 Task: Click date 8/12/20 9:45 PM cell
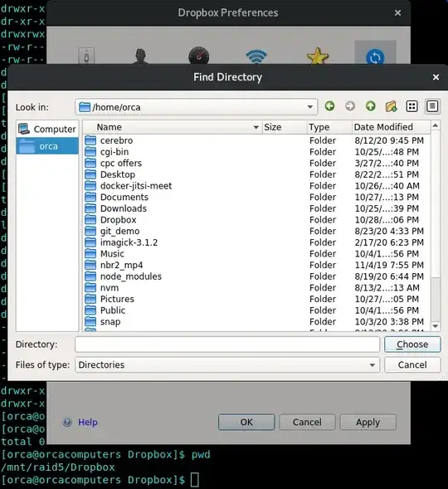(389, 140)
